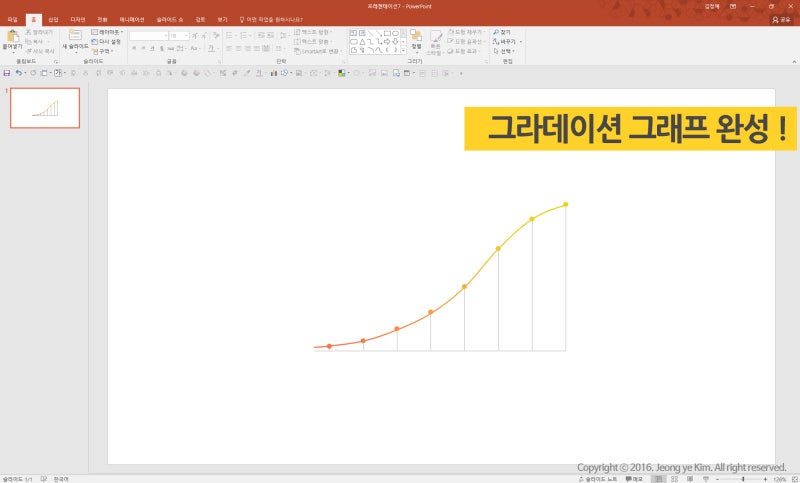Viewport: 800px width, 483px height.
Task: Click the Comments (메모) button in status bar
Action: 632,479
